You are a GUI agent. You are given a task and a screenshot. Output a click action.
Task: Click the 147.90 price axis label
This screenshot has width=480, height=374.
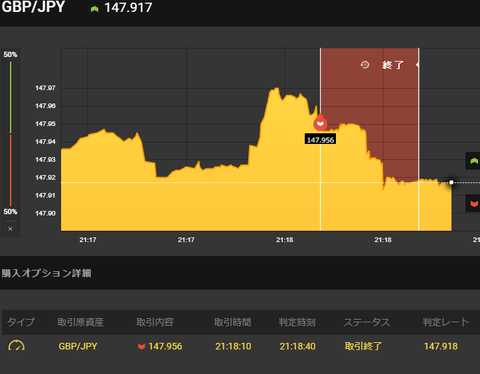(x=45, y=213)
